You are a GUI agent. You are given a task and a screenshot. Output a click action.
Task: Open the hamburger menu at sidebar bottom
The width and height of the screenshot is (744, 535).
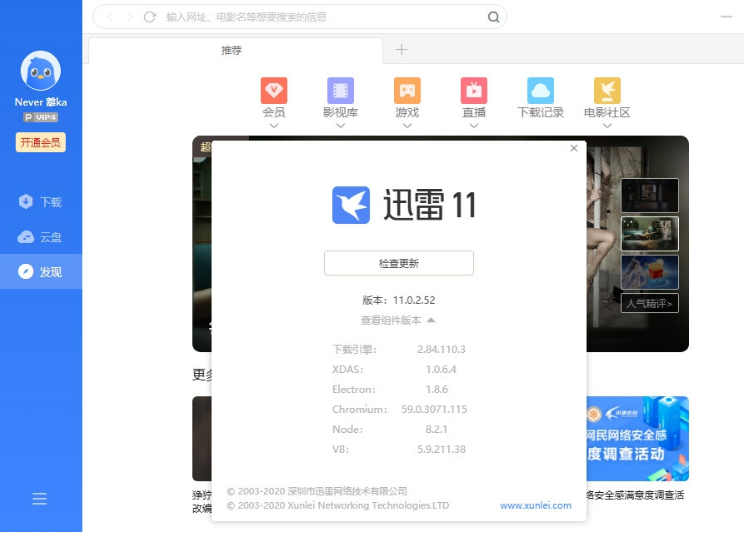point(39,498)
